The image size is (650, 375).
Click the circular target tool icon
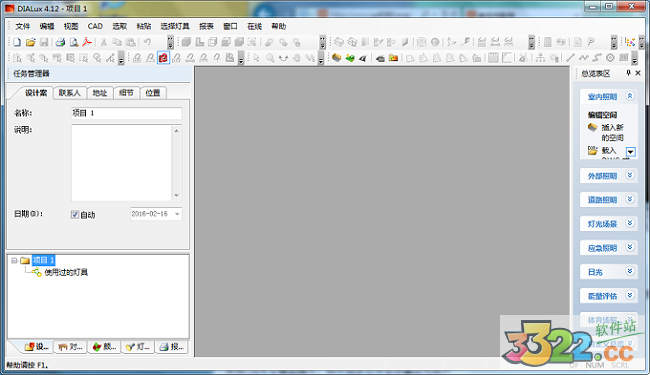click(610, 58)
